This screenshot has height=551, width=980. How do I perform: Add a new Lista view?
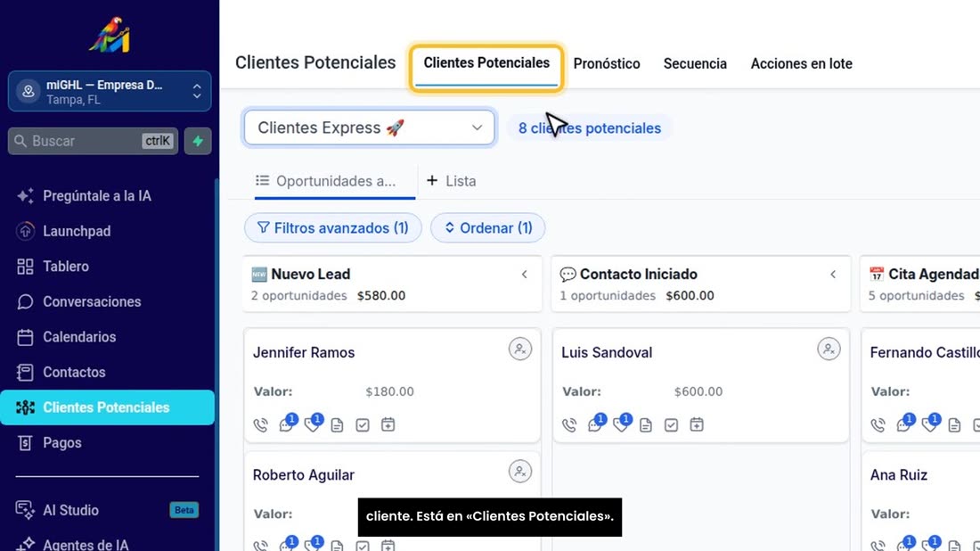[x=452, y=181]
